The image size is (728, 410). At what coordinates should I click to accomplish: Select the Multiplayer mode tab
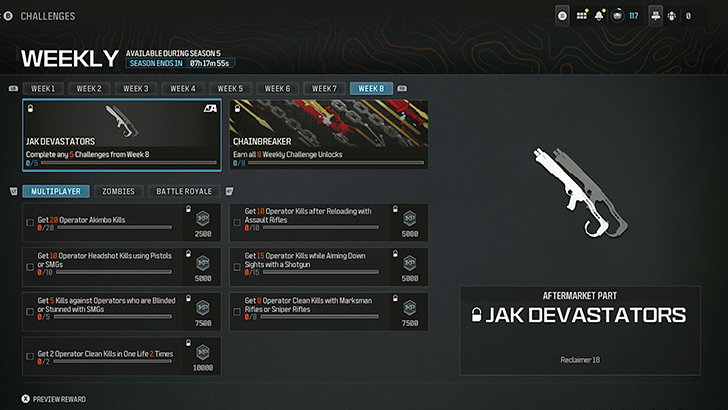56,191
